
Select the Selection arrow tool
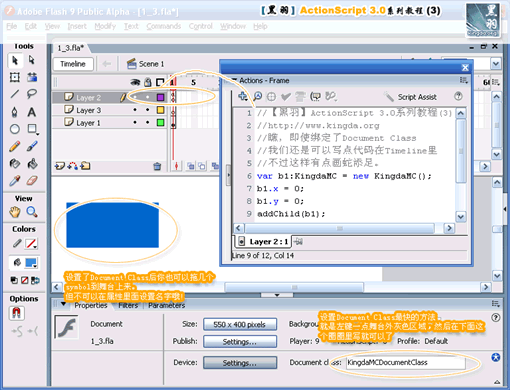point(15,61)
